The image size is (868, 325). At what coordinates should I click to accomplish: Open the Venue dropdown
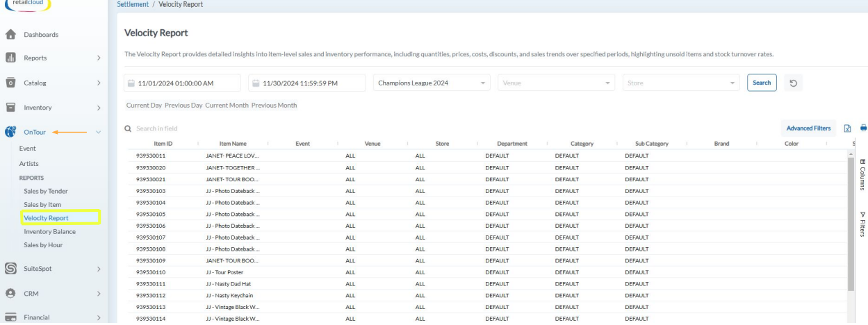(557, 83)
